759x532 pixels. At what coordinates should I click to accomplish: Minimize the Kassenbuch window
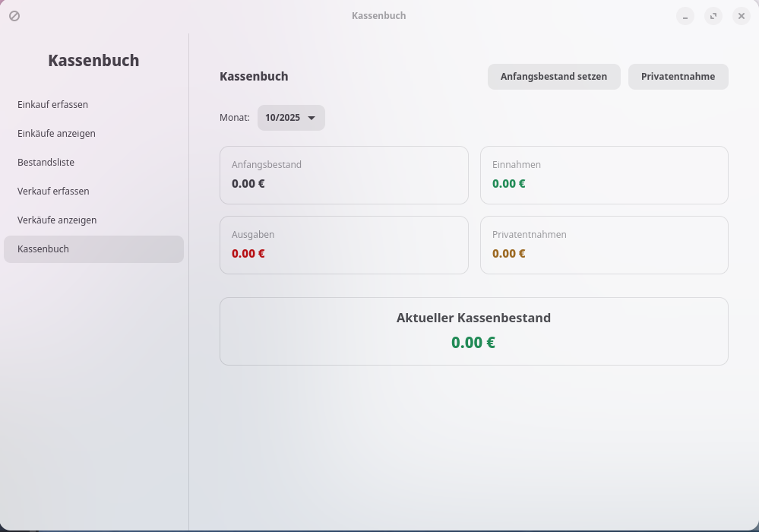click(x=685, y=16)
